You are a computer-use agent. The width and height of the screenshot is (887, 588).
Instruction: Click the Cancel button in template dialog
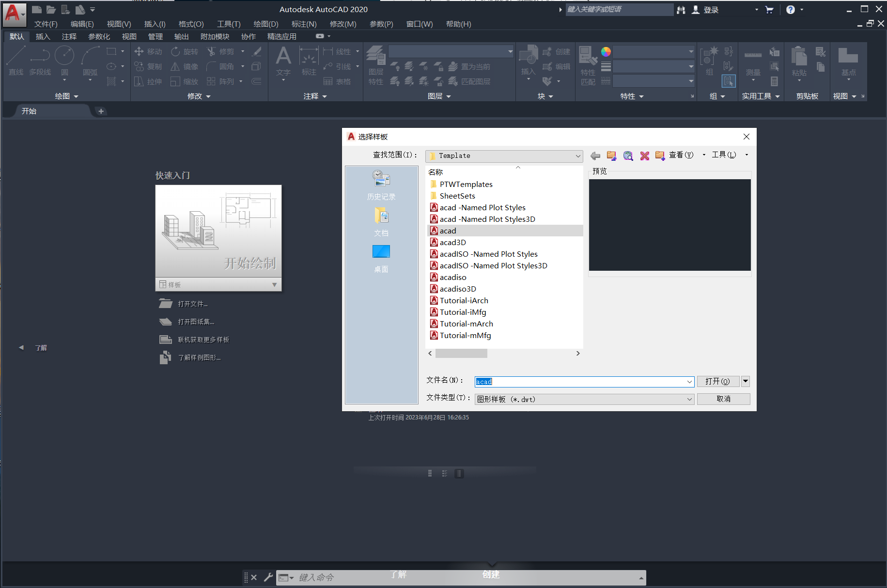coord(723,399)
